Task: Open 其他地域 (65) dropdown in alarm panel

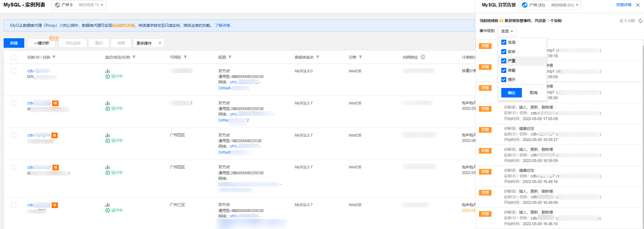Action: [x=565, y=5]
